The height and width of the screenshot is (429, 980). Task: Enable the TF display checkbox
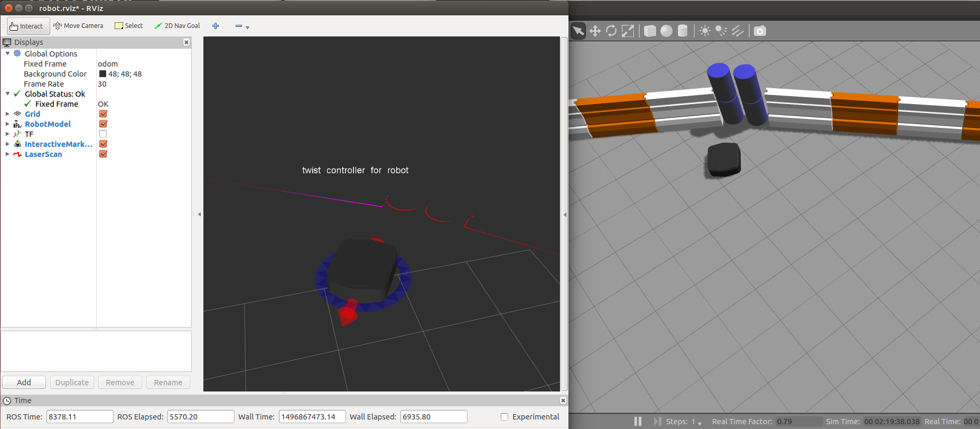pos(103,134)
